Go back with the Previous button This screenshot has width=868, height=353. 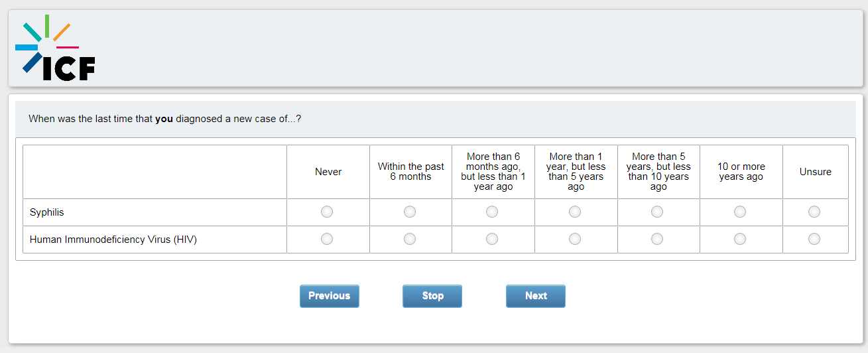(329, 296)
